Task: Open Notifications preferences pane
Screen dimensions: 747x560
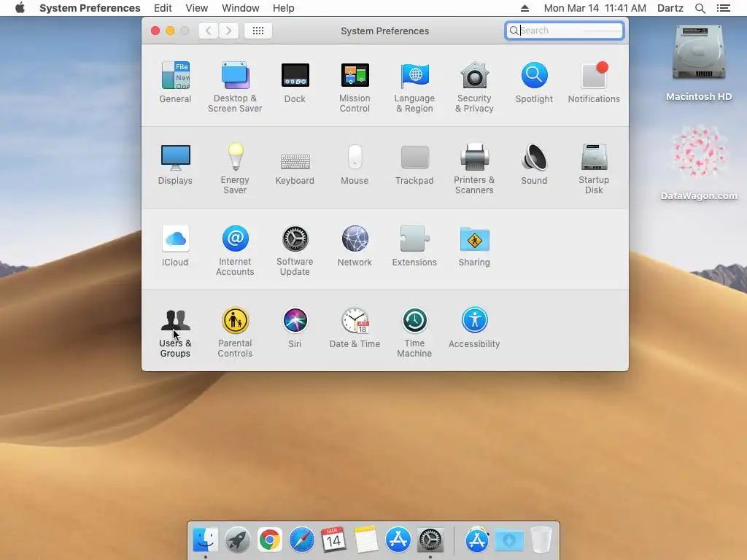Action: pyautogui.click(x=594, y=82)
